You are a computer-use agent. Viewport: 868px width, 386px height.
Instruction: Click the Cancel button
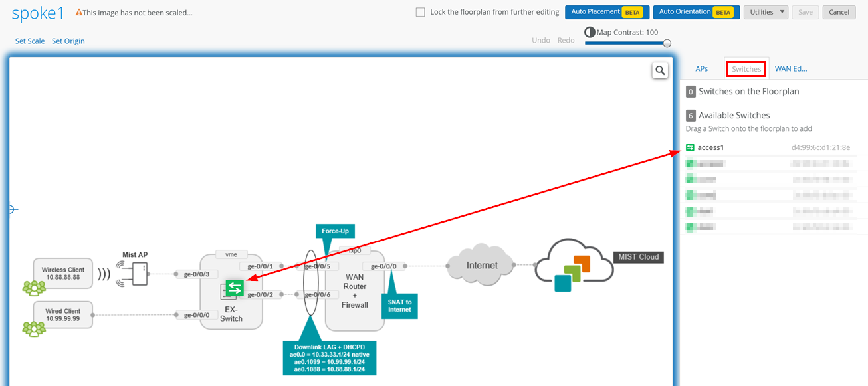click(839, 12)
